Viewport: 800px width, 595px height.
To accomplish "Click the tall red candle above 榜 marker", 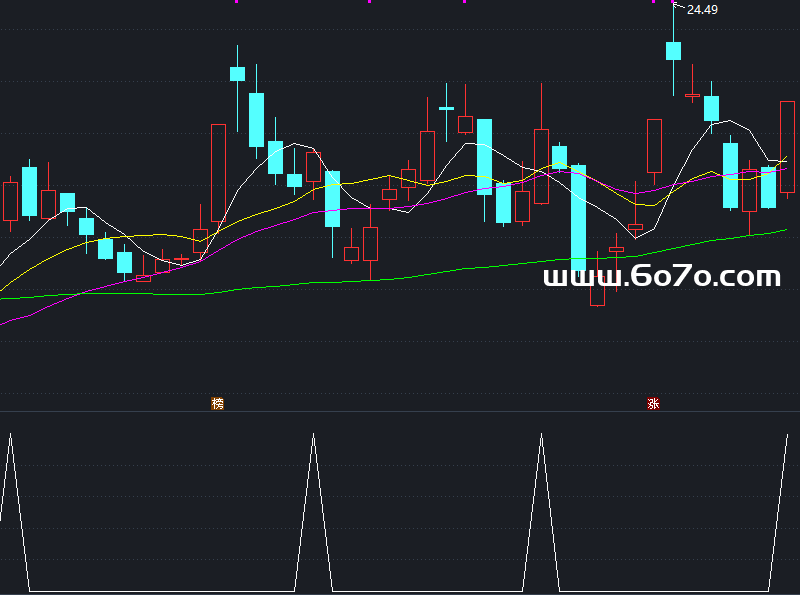I will click(x=218, y=175).
